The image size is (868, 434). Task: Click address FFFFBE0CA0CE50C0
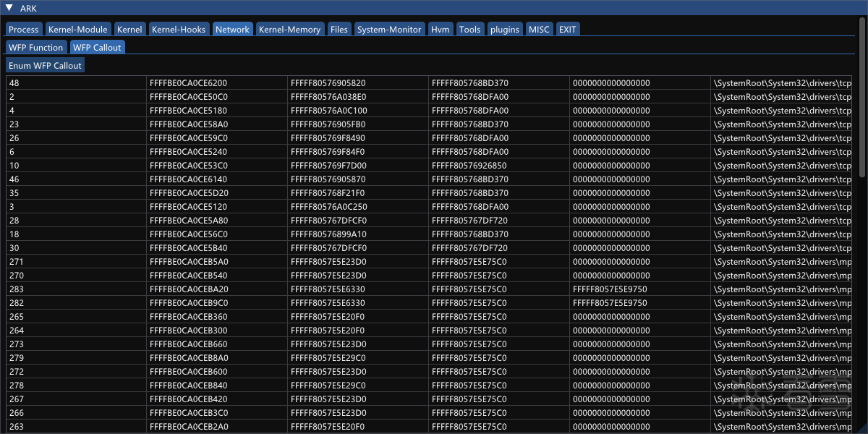(217, 97)
